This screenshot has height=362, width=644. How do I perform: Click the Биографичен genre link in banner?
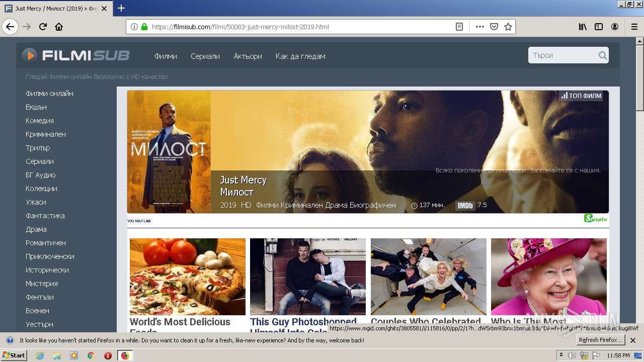pyautogui.click(x=372, y=205)
